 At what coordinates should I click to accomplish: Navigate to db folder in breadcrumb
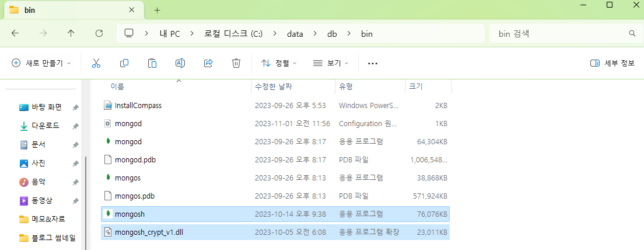(x=332, y=34)
